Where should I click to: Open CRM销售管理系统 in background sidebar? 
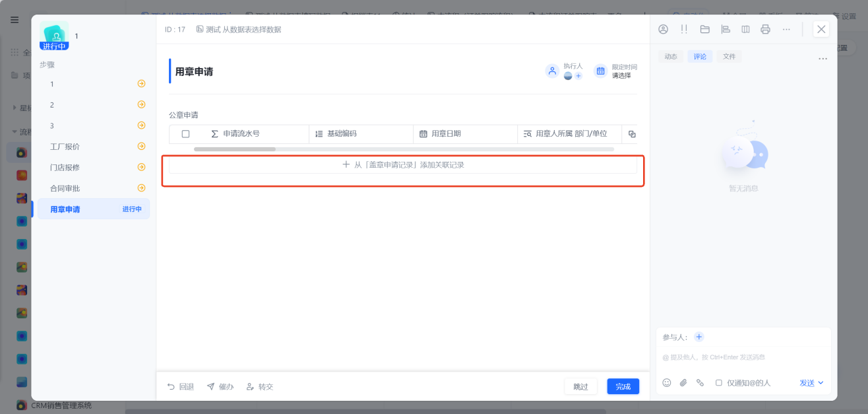tap(61, 405)
